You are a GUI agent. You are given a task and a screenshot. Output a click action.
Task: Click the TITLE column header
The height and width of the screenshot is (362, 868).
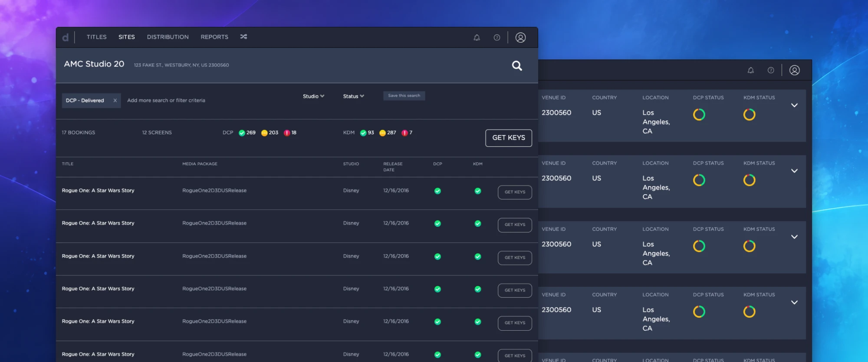pyautogui.click(x=68, y=164)
